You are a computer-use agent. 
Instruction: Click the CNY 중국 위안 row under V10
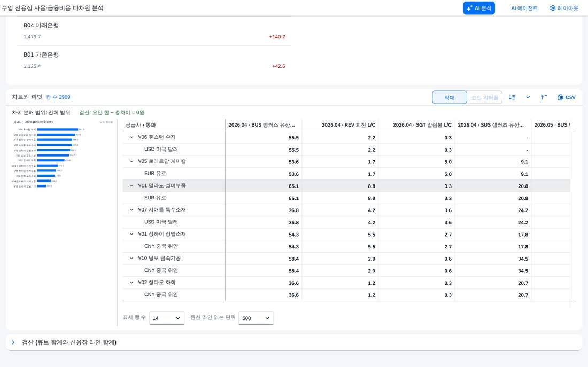[346, 270]
